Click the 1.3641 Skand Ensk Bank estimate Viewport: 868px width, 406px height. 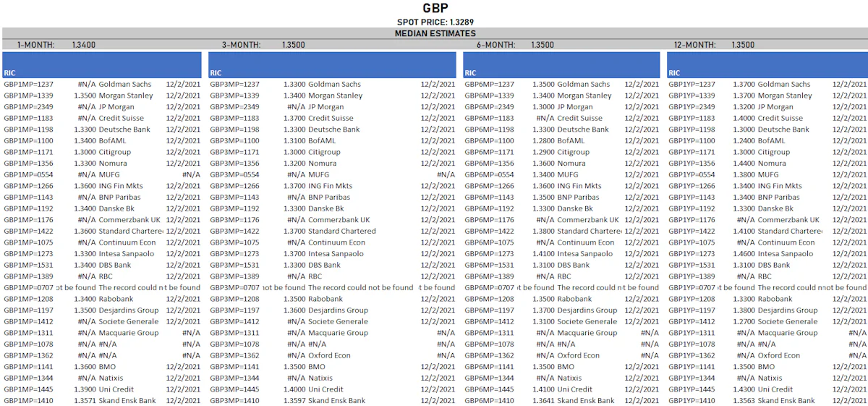tap(544, 400)
